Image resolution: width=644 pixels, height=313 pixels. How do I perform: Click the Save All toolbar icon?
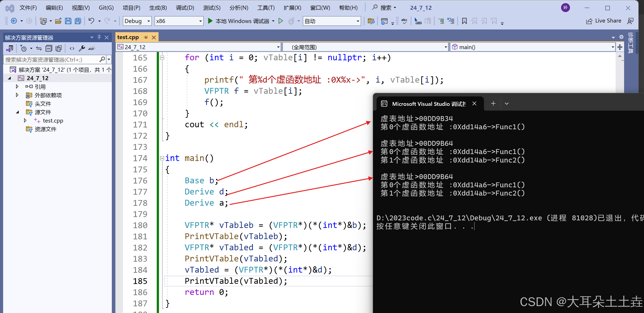(78, 21)
